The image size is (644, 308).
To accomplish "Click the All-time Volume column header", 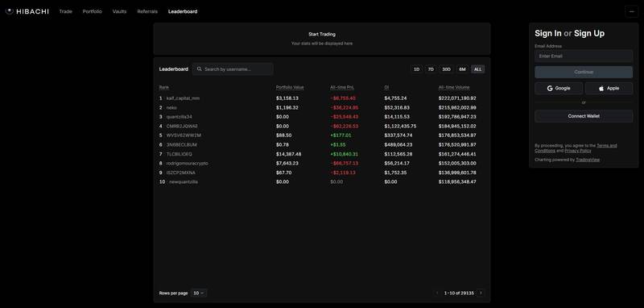I will click(454, 87).
